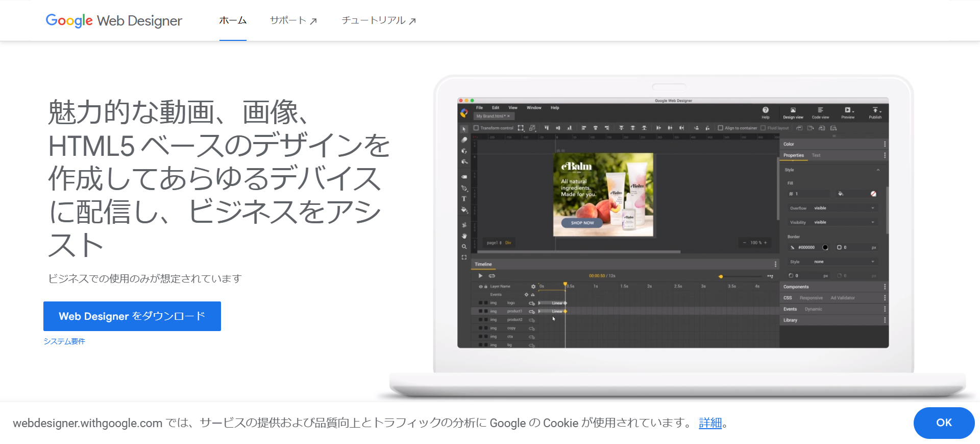Open the サポート navigation link

(x=293, y=20)
